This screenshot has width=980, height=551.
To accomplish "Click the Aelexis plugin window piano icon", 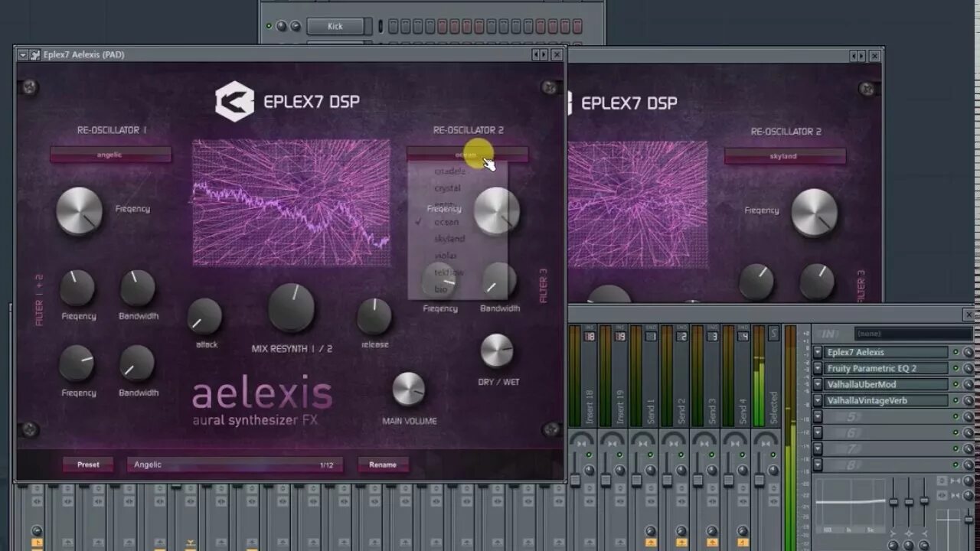I will [34, 54].
